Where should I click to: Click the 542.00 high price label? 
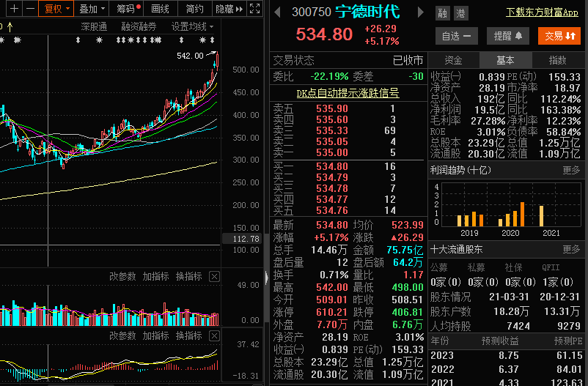(x=190, y=56)
